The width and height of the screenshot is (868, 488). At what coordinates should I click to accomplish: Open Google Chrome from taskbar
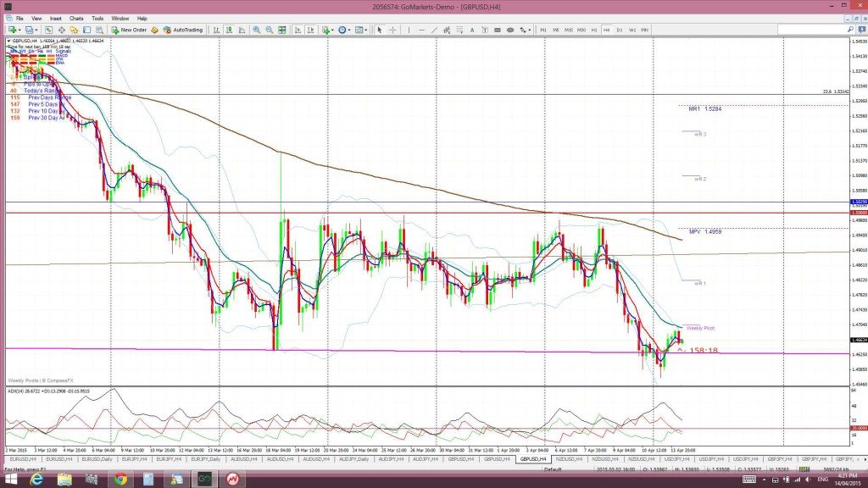[x=120, y=480]
